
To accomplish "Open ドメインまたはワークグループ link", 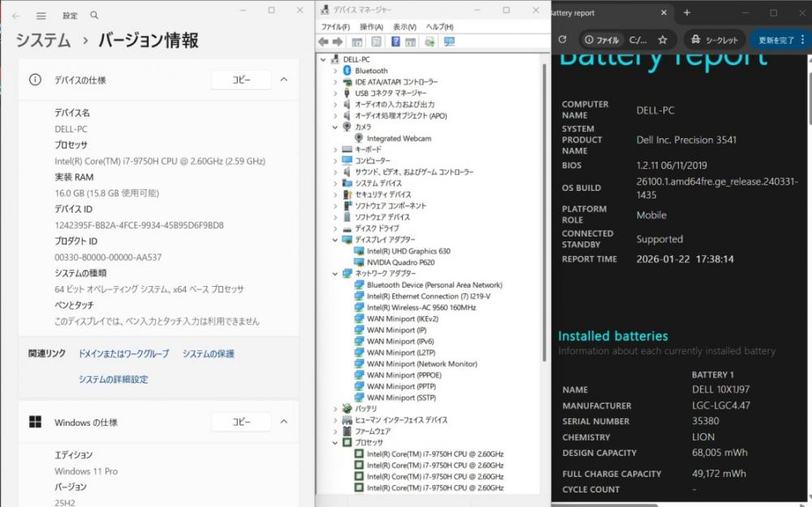I will click(123, 353).
